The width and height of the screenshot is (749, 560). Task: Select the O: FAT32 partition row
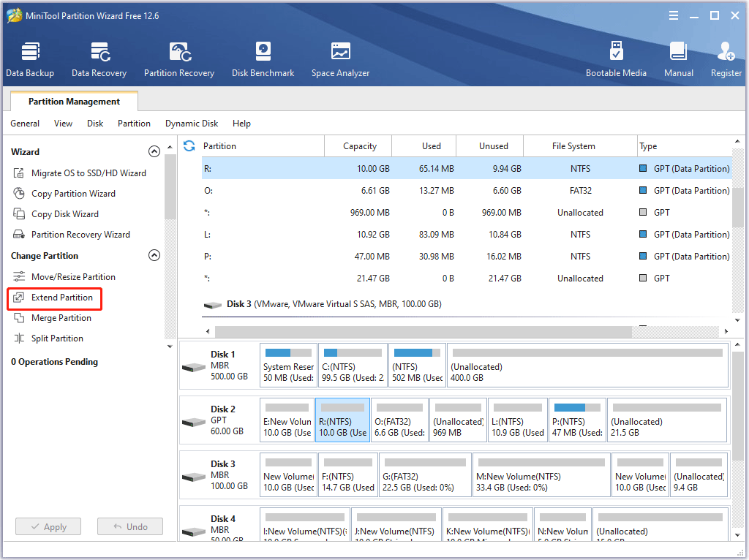[x=466, y=191]
